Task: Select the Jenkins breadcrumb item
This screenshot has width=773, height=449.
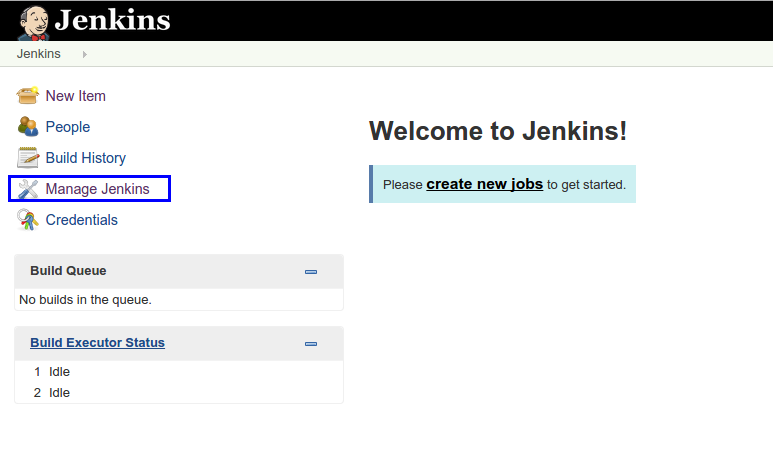Action: coord(39,54)
